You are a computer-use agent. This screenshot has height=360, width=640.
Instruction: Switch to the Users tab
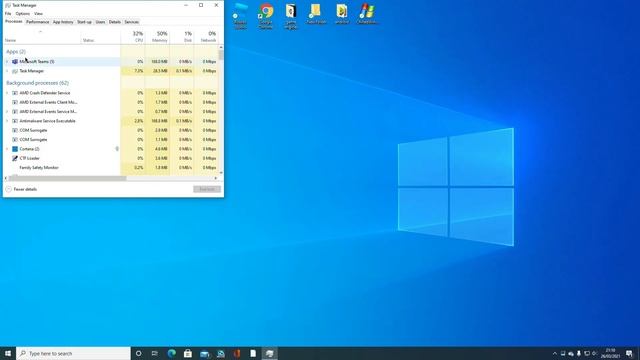[x=100, y=22]
